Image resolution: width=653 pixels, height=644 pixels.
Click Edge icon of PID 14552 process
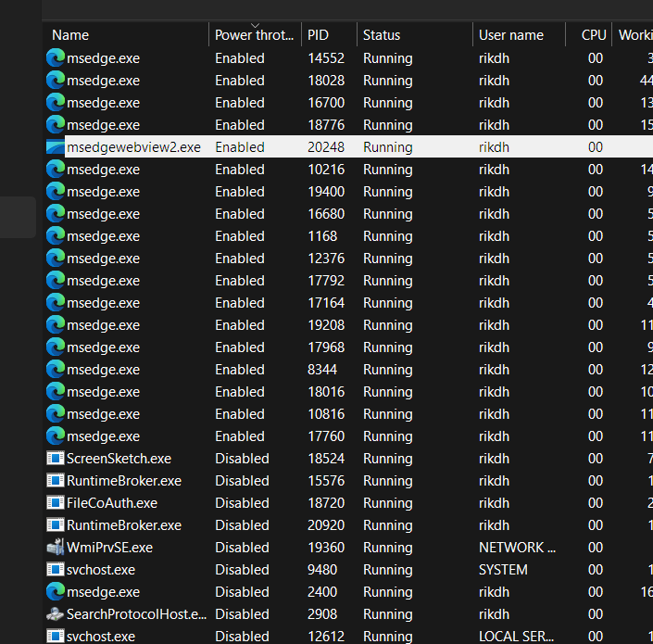(56, 57)
